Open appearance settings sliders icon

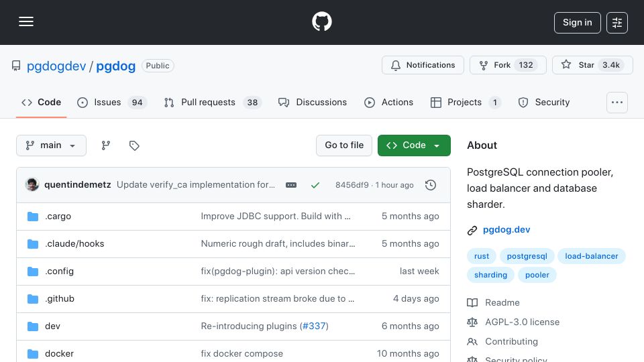coord(617,23)
